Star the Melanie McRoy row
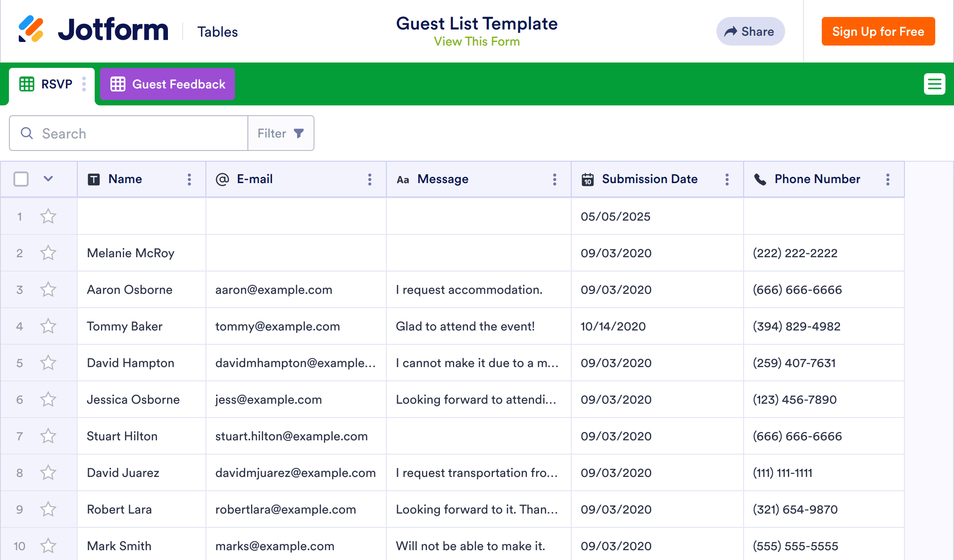 pos(48,253)
